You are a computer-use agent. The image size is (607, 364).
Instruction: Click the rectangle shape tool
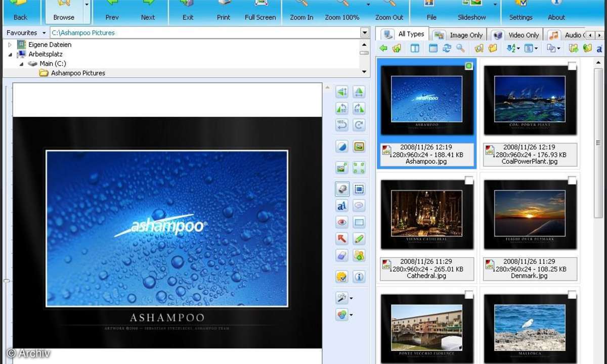(x=359, y=222)
